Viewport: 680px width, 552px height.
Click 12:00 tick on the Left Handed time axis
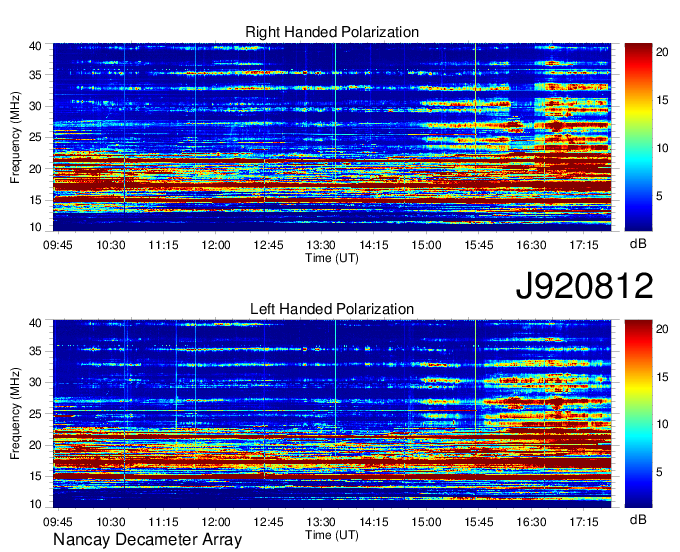(216, 522)
